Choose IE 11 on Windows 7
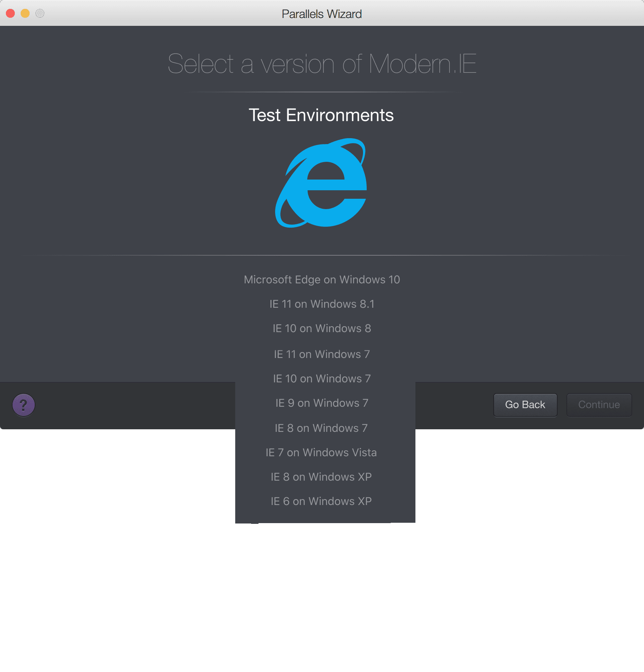 [x=322, y=354]
